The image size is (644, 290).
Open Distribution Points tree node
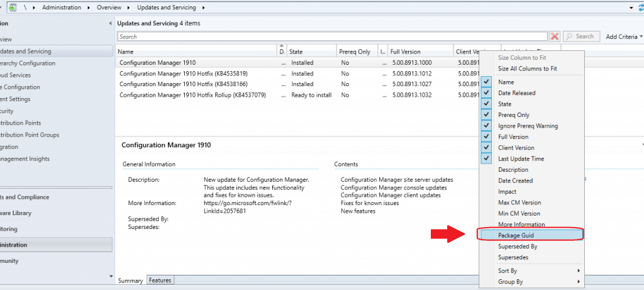pyautogui.click(x=21, y=123)
